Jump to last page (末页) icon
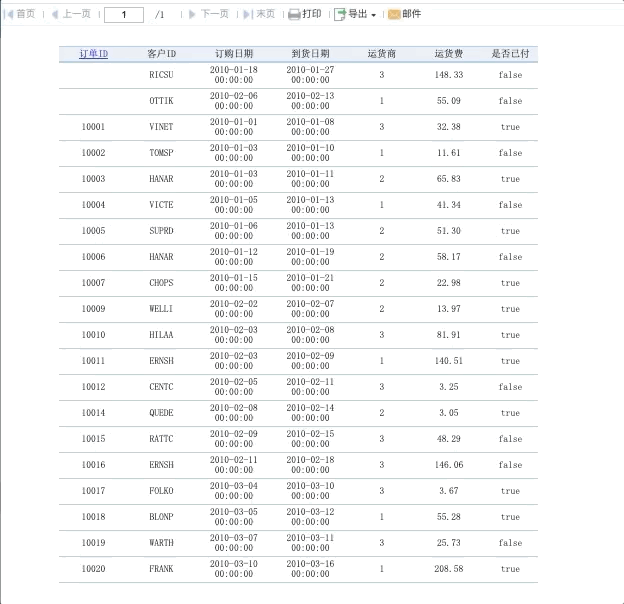The image size is (624, 604). click(x=247, y=15)
